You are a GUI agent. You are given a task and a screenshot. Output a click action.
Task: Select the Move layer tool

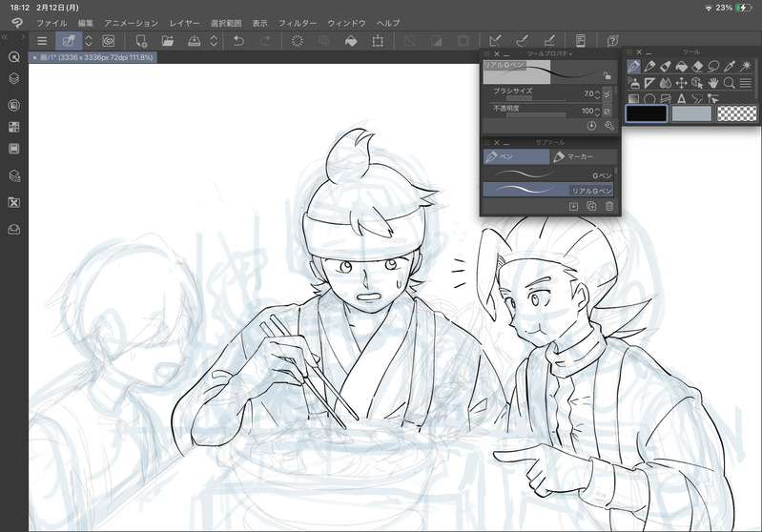click(681, 83)
